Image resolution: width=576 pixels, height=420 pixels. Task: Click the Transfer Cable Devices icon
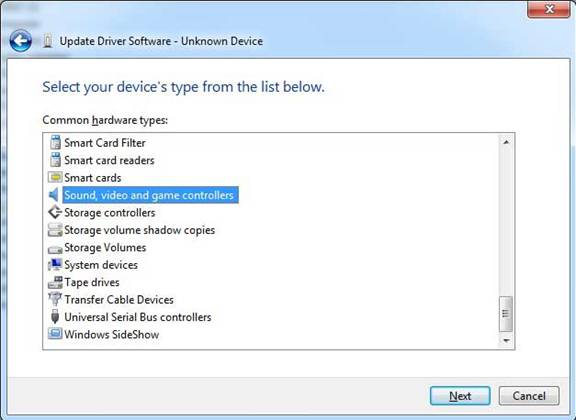[x=55, y=299]
